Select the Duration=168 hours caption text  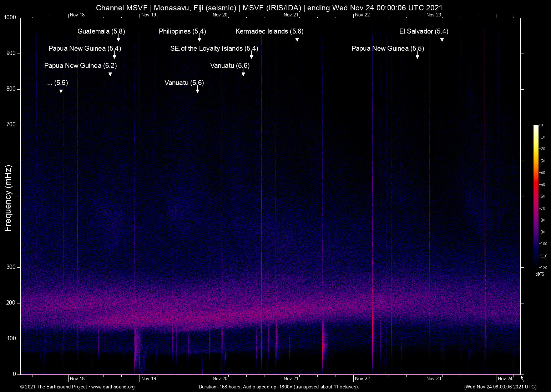point(278,387)
